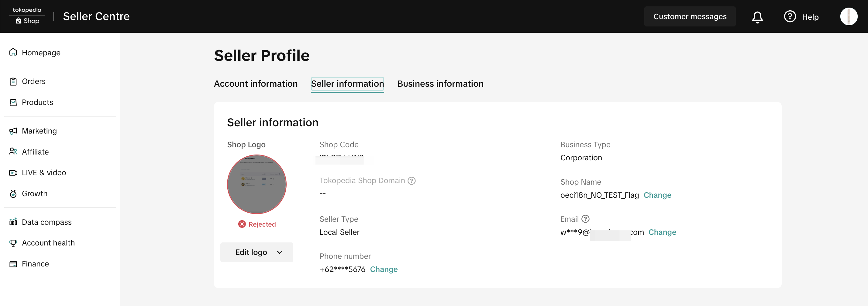
Task: Click the notification bell icon
Action: point(757,17)
